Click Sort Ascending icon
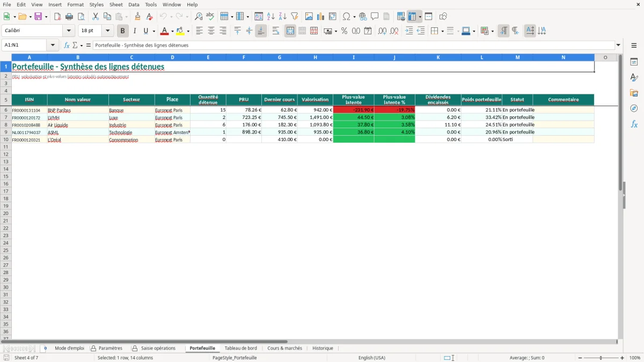The width and height of the screenshot is (644, 362). click(271, 17)
